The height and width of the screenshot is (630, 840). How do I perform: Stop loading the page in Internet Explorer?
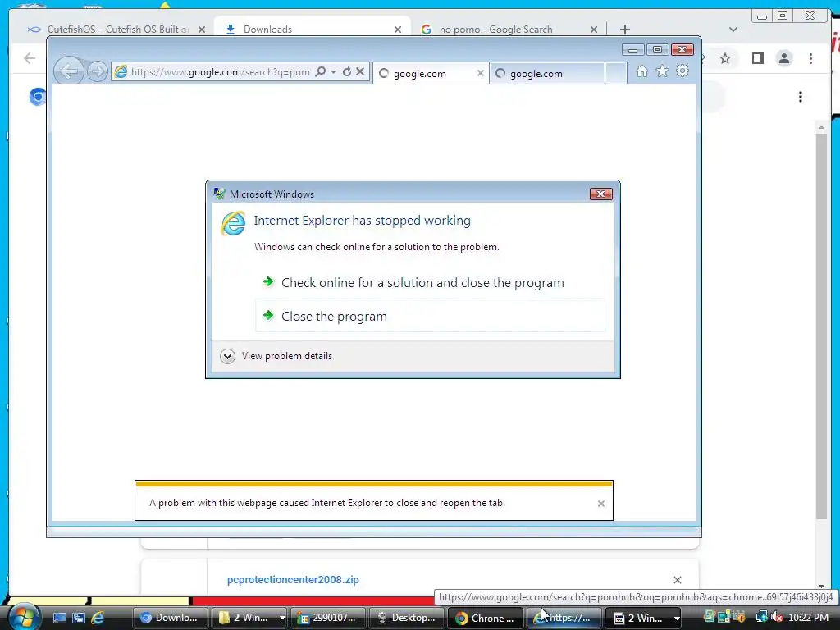click(x=360, y=71)
